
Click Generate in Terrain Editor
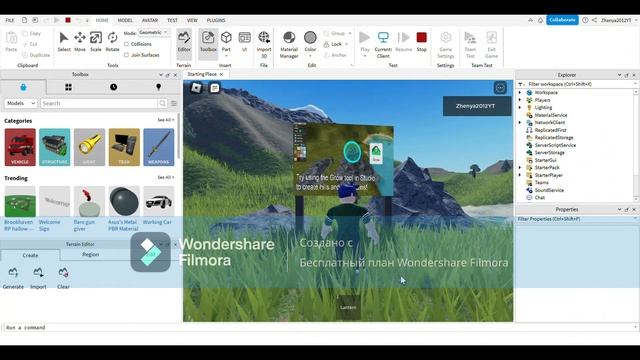13,278
